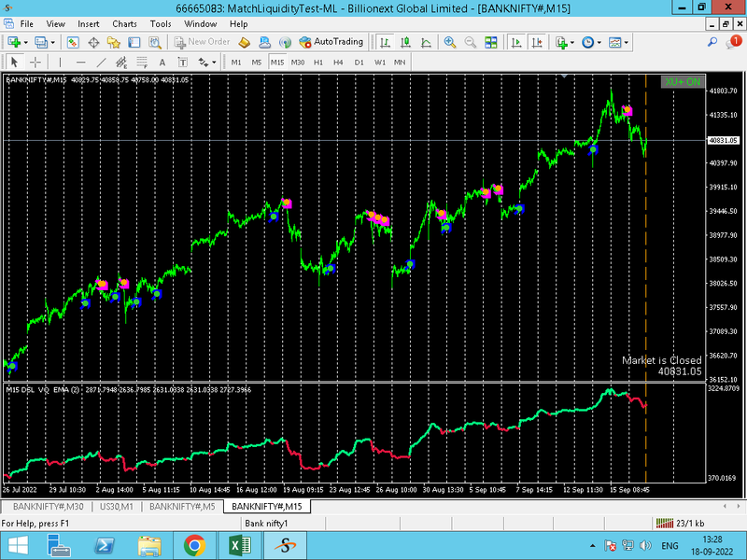Viewport: 747px width, 560px height.
Task: Switch to the BANKNIFTY#,M30 chart tab
Action: [49, 506]
